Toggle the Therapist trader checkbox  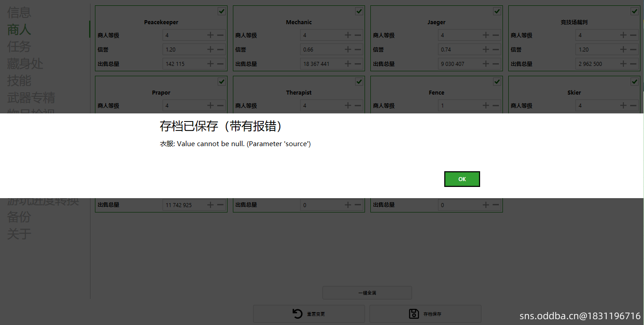(x=359, y=82)
